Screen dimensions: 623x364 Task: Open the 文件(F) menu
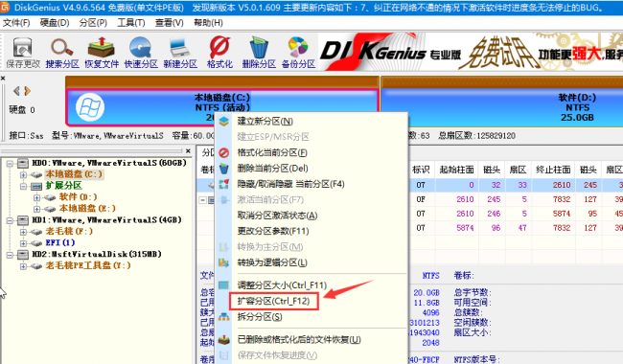16,23
